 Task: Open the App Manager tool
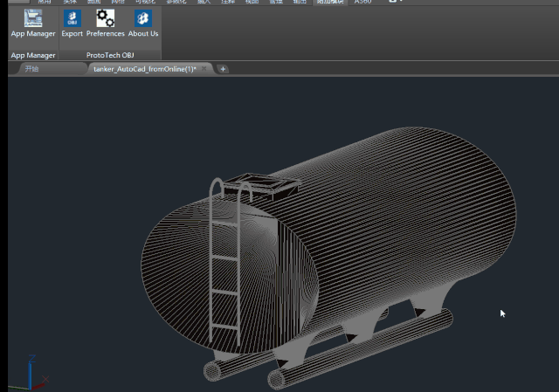tap(32, 18)
